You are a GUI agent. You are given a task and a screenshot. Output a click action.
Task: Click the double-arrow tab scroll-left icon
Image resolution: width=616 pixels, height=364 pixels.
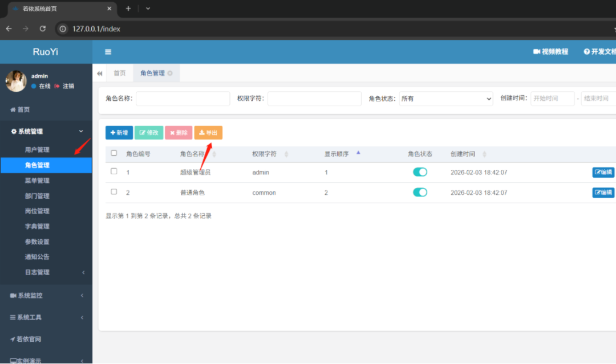coord(99,73)
